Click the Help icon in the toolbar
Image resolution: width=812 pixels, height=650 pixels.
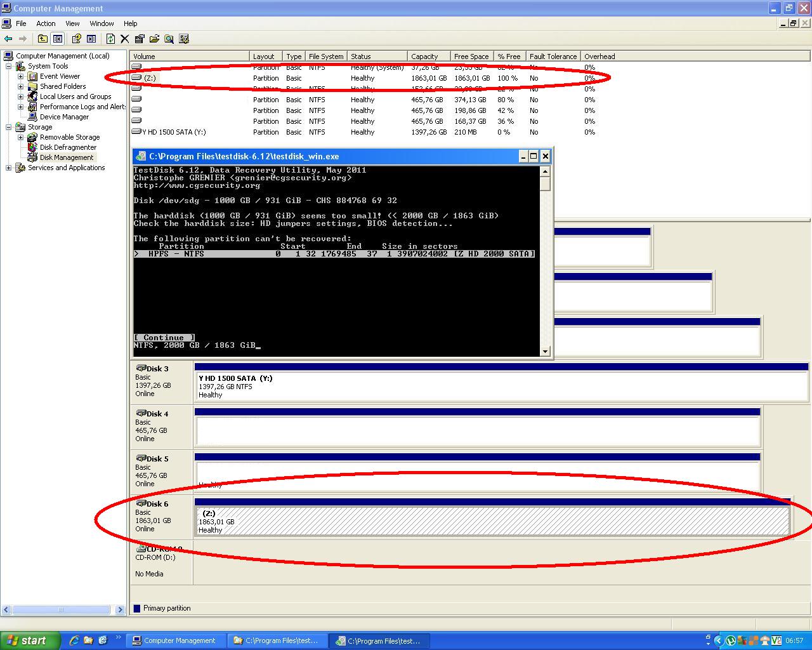coord(76,39)
